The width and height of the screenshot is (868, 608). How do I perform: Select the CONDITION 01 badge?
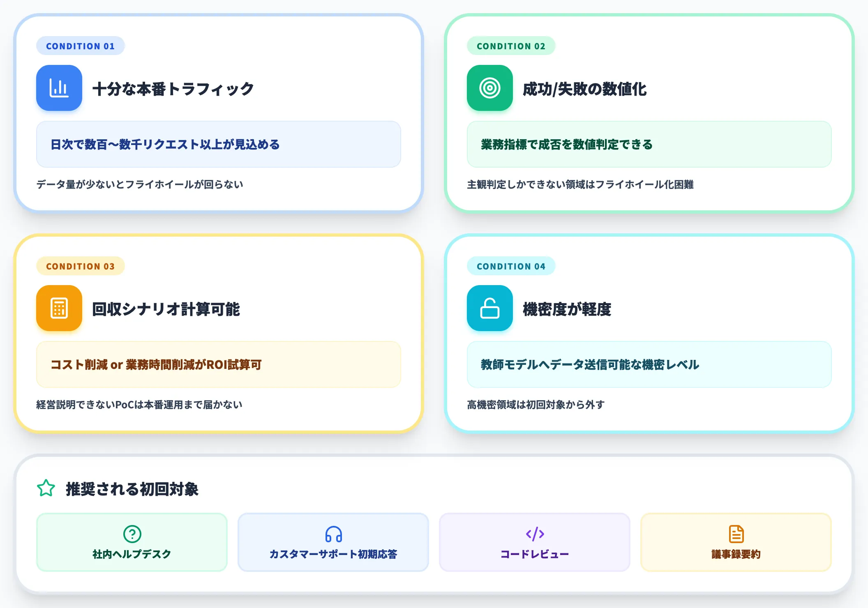(81, 46)
